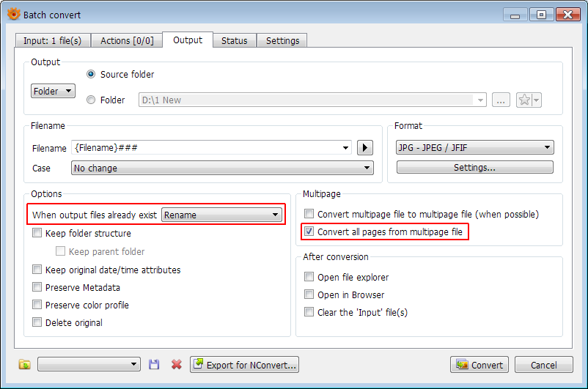Select the Folder radio button
The width and height of the screenshot is (588, 389).
coord(91,100)
